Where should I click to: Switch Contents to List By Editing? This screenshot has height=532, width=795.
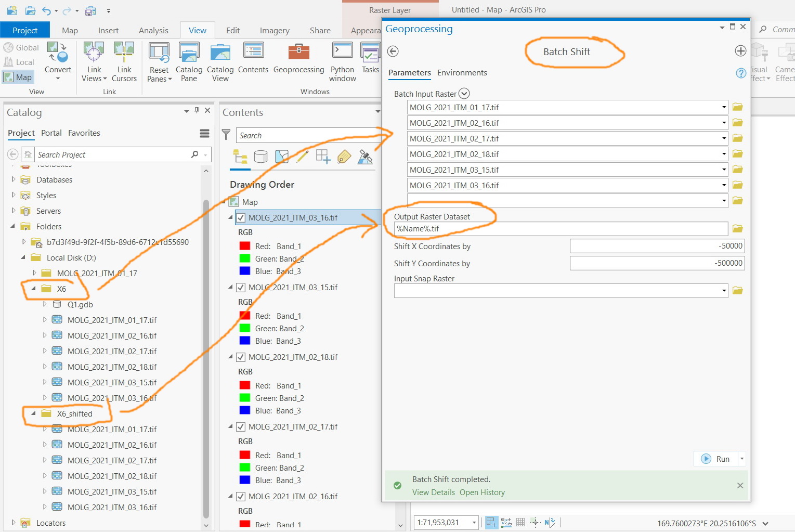tap(302, 157)
